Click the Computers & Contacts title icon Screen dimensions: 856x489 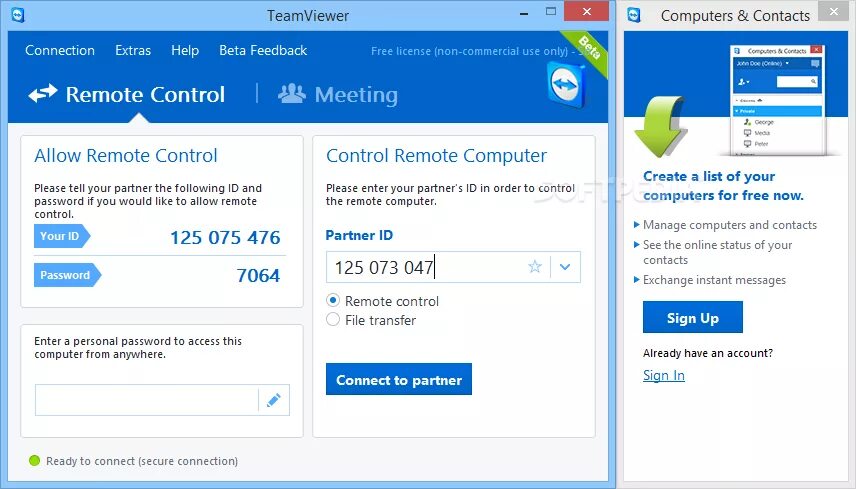634,15
